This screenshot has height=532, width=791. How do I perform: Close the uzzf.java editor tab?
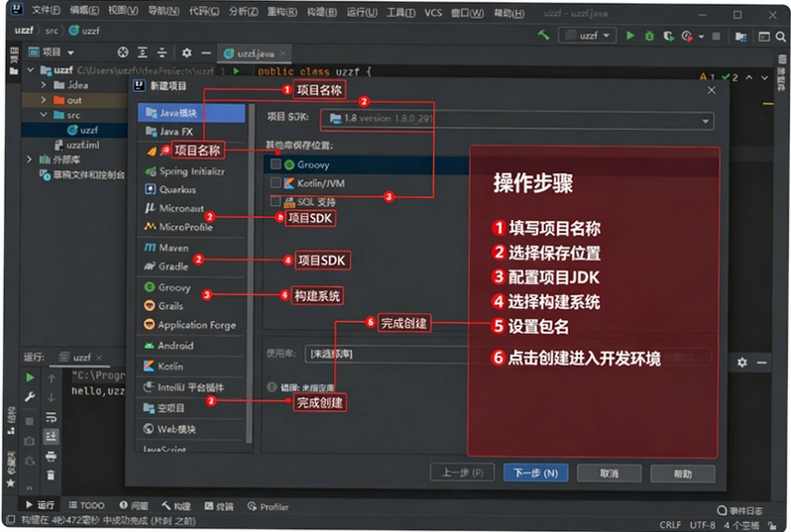point(283,53)
